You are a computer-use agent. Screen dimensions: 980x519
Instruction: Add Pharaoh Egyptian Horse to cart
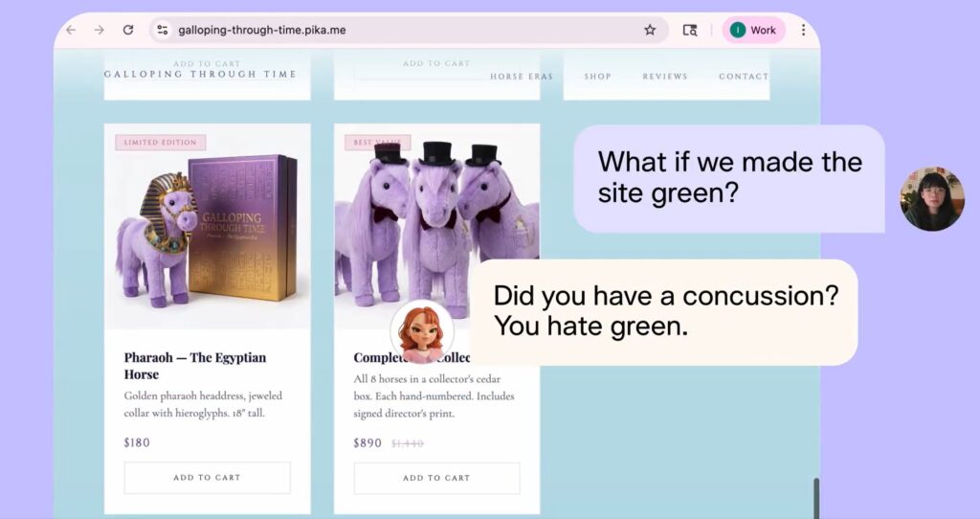207,478
